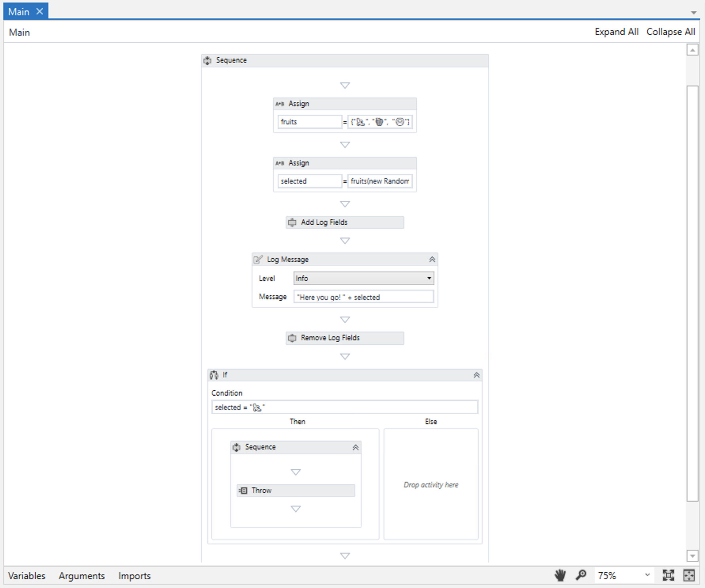Click the insertion arrow above Add Log Fields
This screenshot has width=705, height=588.
pyautogui.click(x=345, y=204)
